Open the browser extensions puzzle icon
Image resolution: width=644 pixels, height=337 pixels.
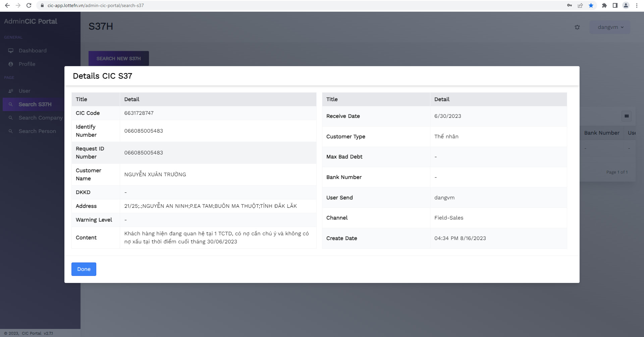[604, 5]
